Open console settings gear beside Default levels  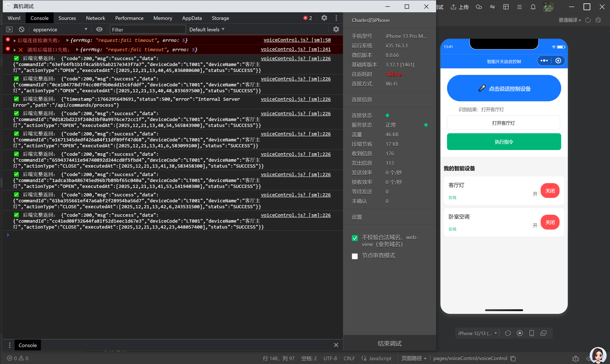pos(336,29)
